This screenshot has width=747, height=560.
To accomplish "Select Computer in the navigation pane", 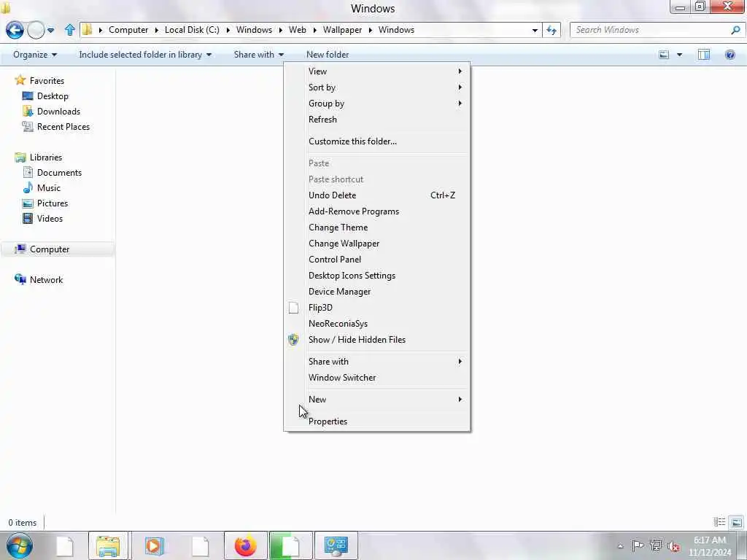I will (50, 249).
